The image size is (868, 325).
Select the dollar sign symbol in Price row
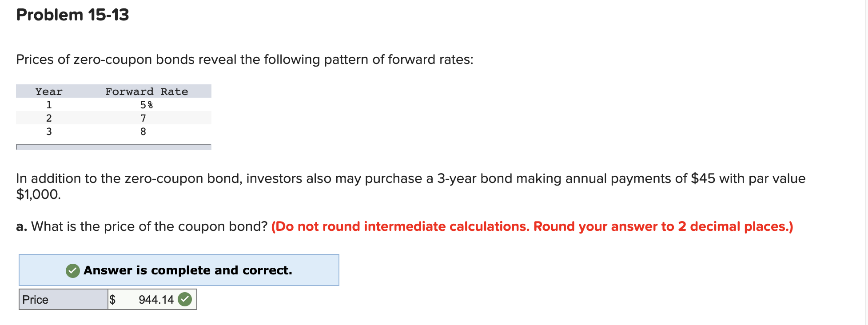(x=113, y=300)
